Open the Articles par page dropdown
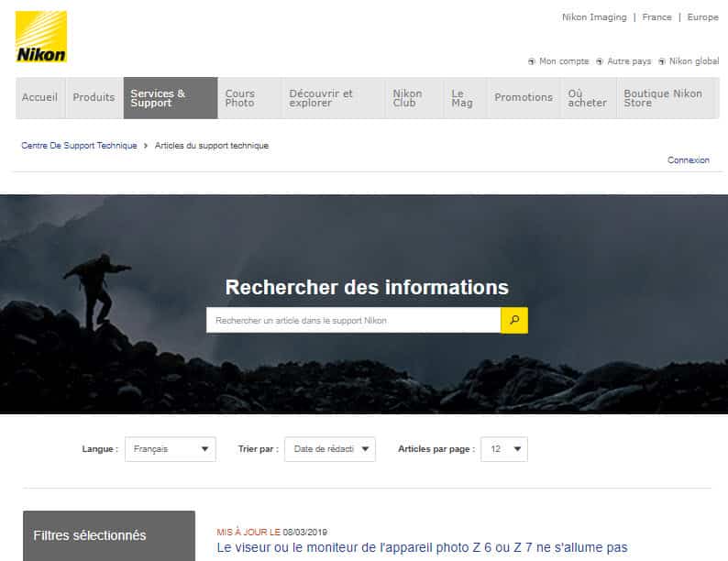The image size is (728, 561). coord(504,448)
